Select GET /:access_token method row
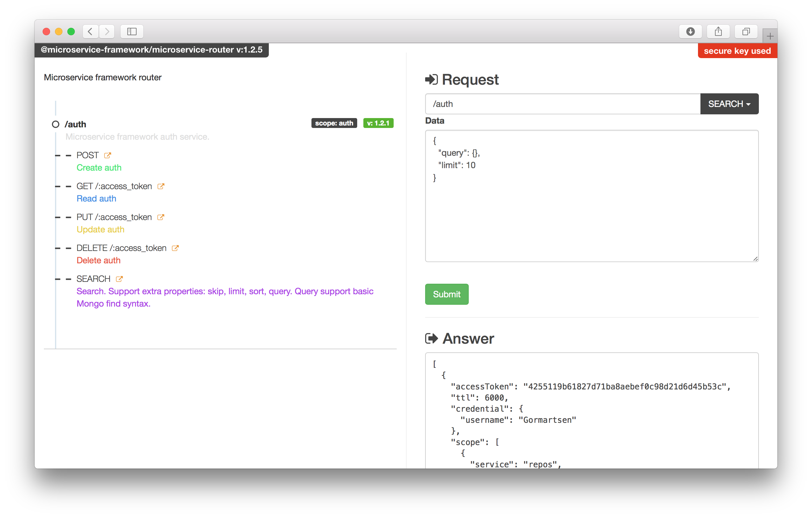812x518 pixels. click(x=114, y=186)
